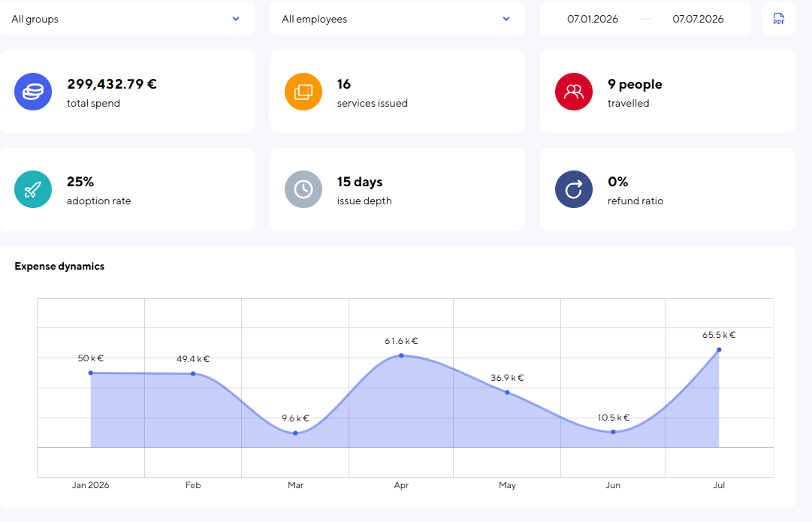
Task: Click the teal rocket adoption rate icon
Action: point(33,189)
